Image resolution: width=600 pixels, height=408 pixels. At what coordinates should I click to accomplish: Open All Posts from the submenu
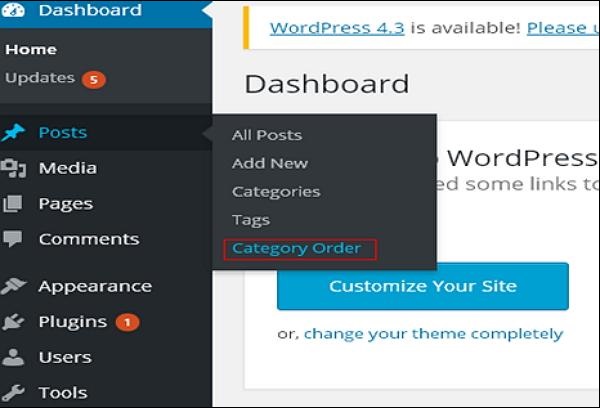tap(266, 135)
